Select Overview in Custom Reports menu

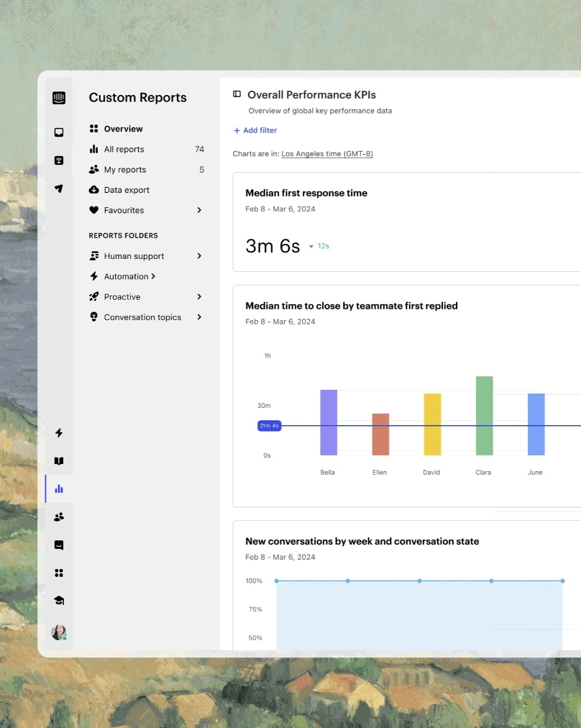123,129
